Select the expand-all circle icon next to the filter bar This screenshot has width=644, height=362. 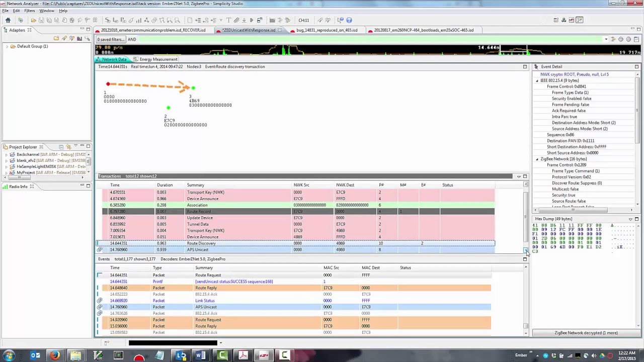coord(628,39)
